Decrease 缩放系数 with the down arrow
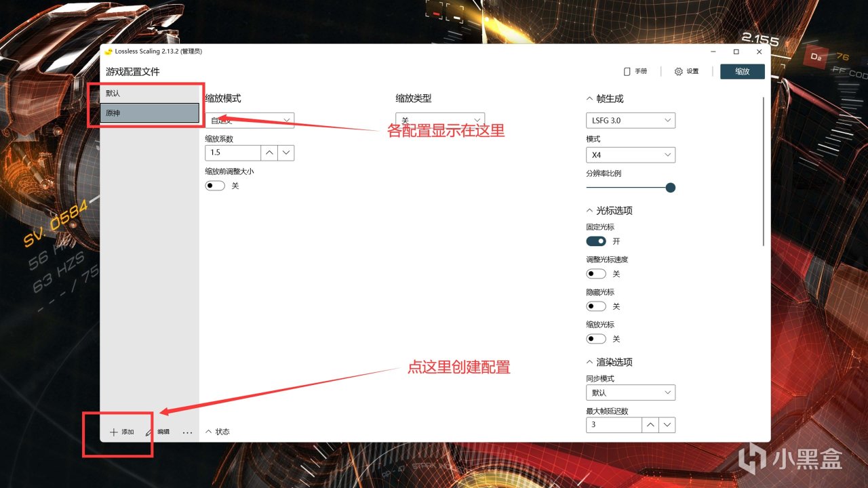The width and height of the screenshot is (868, 488). pos(286,152)
